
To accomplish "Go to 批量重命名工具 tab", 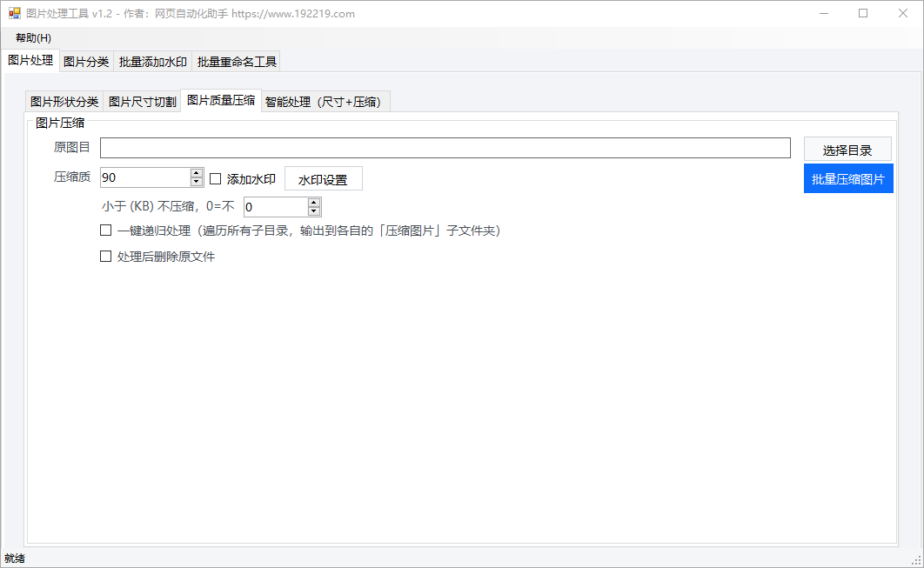I will point(237,62).
